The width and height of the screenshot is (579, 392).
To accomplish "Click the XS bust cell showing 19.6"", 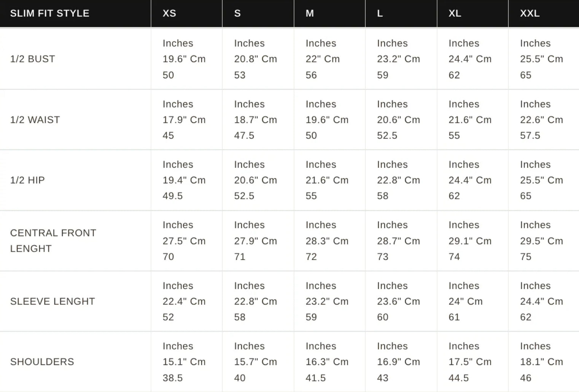I will 184,59.
